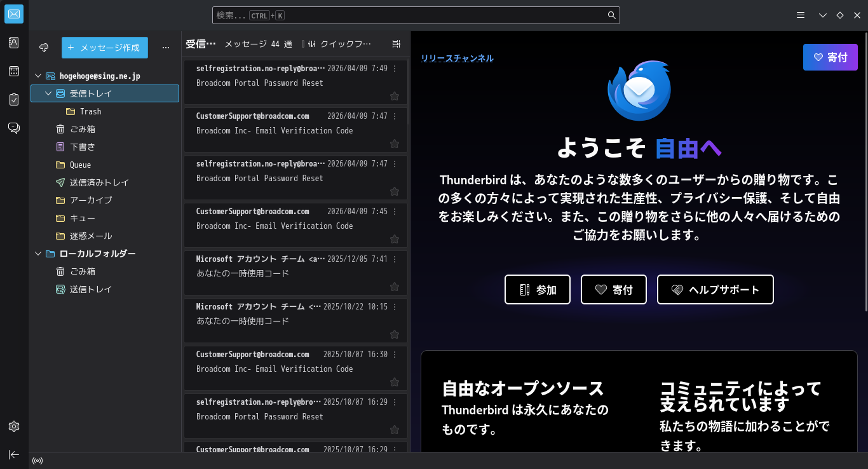Open the 迷惑メール junk folder
Viewport: 868px width, 469px height.
click(x=105, y=236)
